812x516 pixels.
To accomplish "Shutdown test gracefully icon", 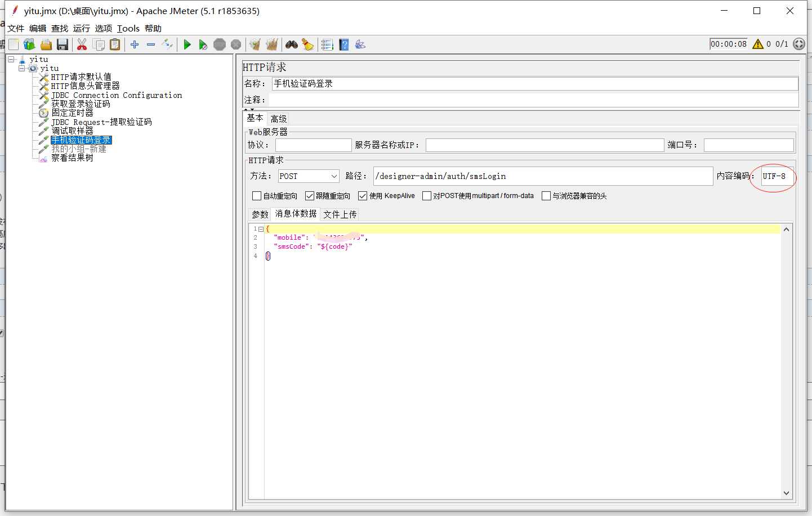I will point(236,44).
